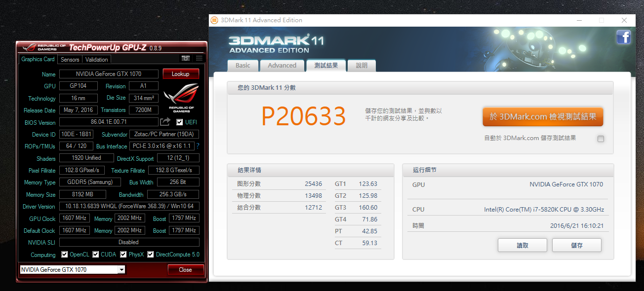Click the Driver Version field
This screenshot has width=644, height=291.
pyautogui.click(x=129, y=206)
